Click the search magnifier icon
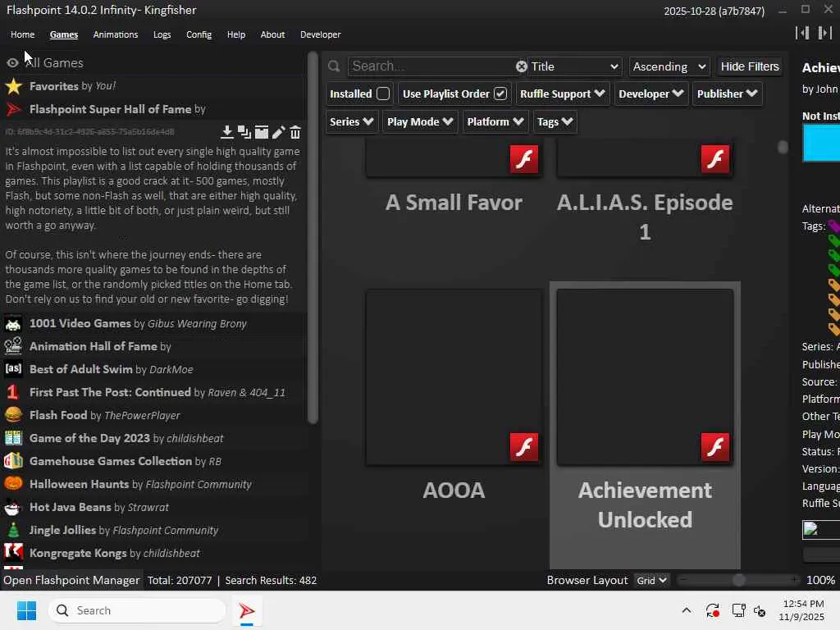 coord(334,66)
